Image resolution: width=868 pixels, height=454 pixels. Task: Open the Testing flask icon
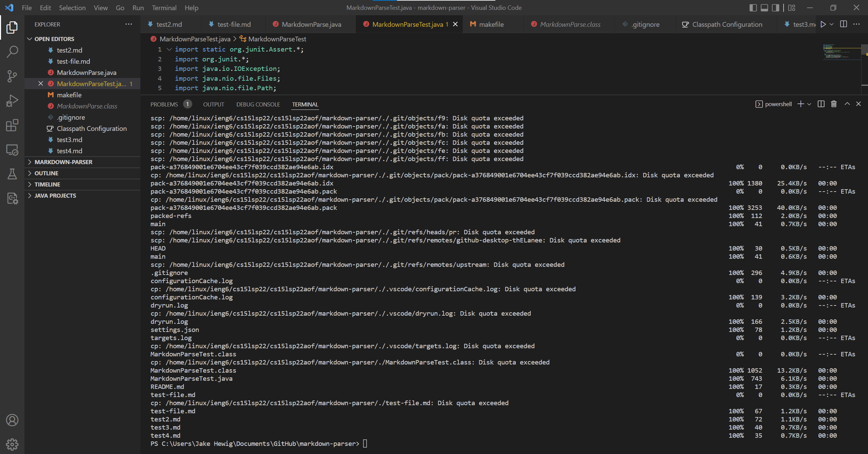point(12,174)
